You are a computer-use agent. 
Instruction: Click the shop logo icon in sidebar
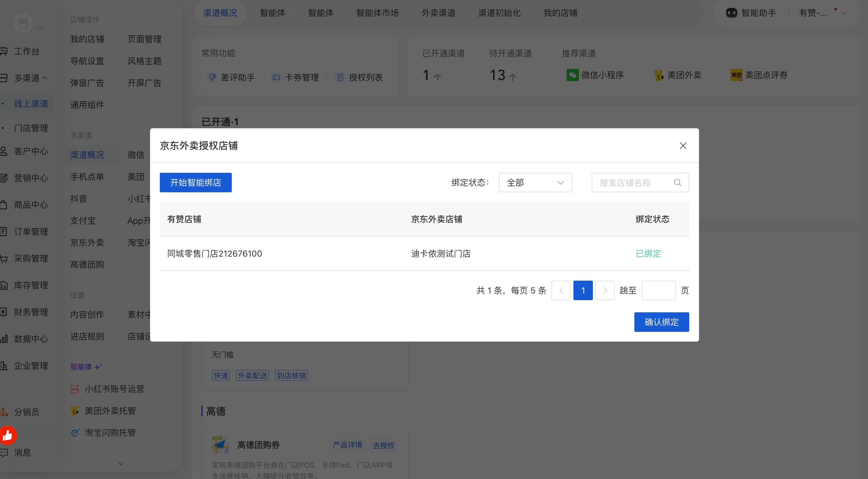23,23
